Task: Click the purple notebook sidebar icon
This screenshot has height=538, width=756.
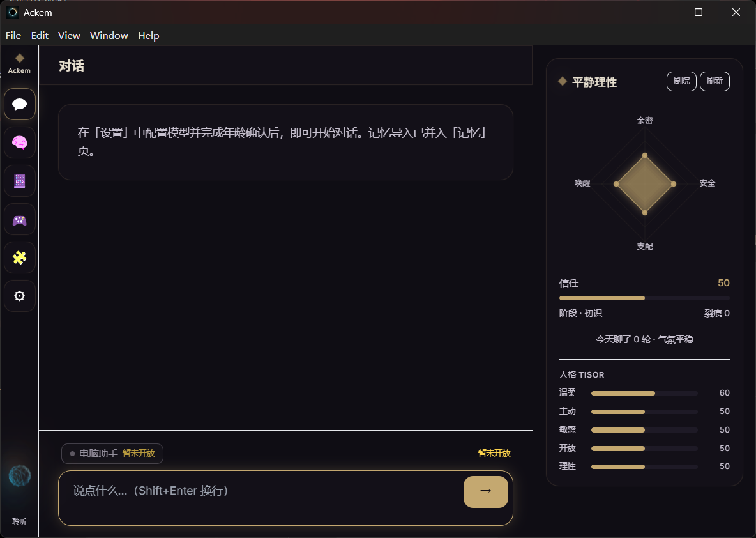Action: pyautogui.click(x=20, y=181)
